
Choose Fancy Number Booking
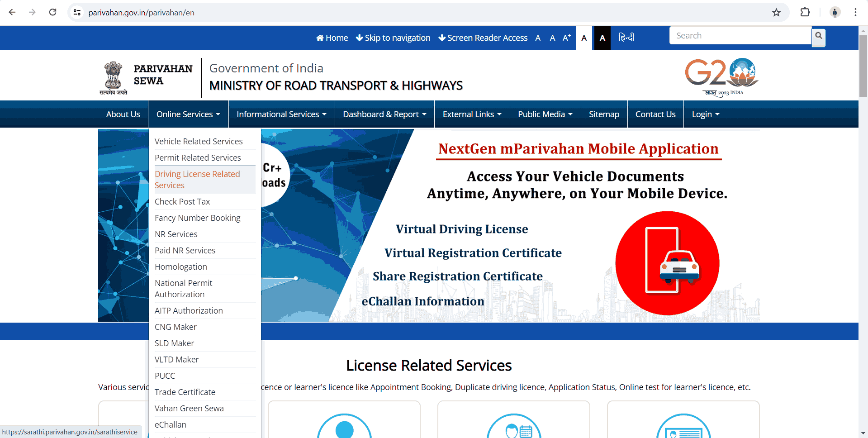point(204,218)
